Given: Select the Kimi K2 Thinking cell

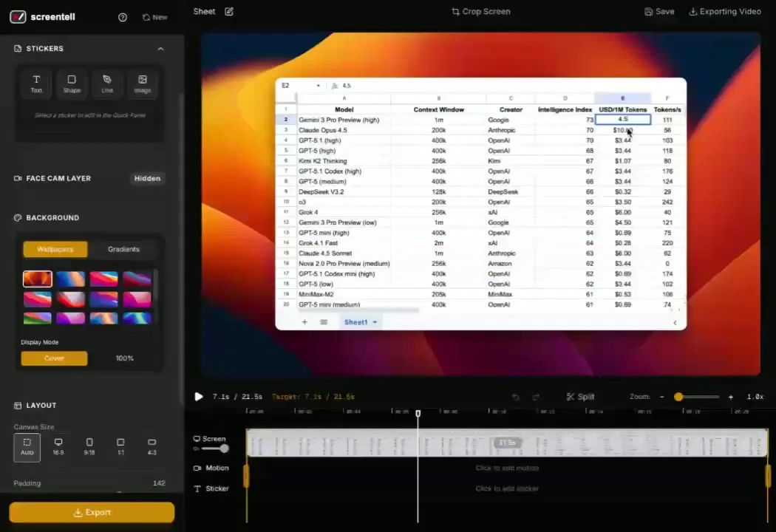Looking at the screenshot, I should pos(344,161).
